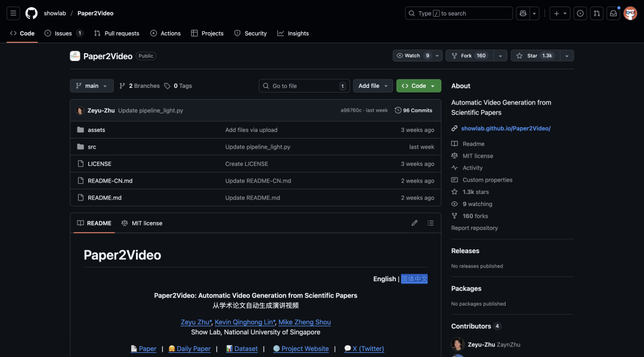The height and width of the screenshot is (357, 644).
Task: Click the pencil edit README icon
Action: tap(414, 223)
